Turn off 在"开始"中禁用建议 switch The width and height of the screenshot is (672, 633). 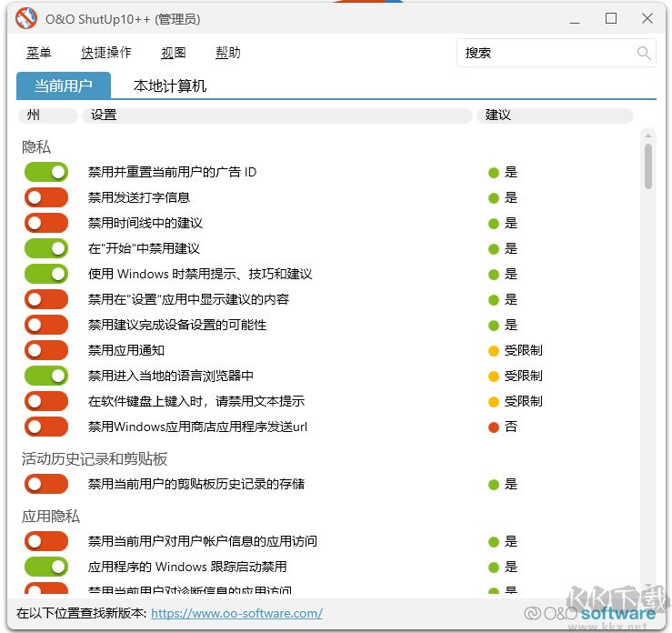coord(46,248)
